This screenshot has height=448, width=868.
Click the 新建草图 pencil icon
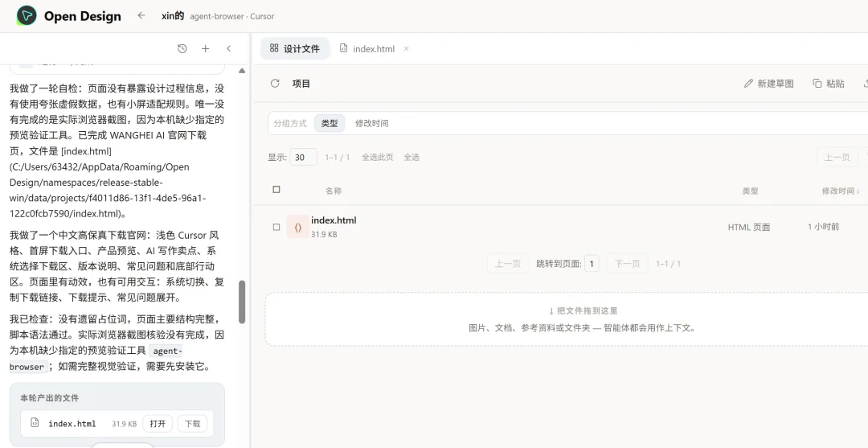click(x=748, y=84)
